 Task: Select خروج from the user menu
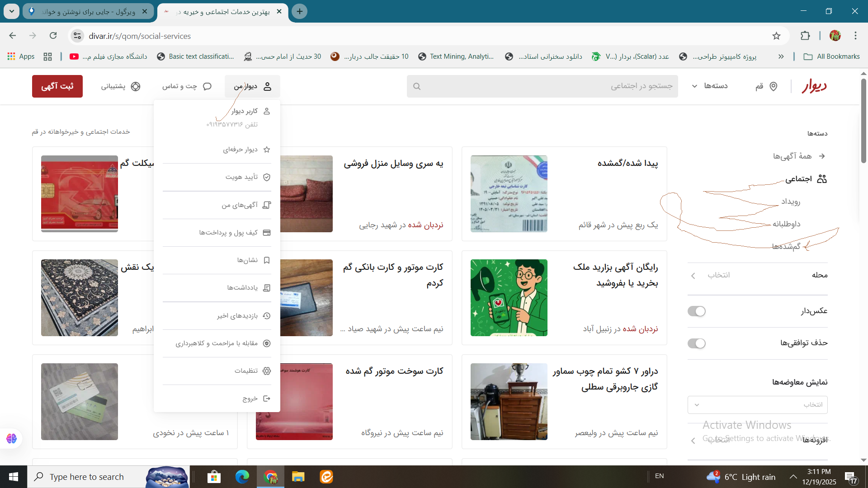tap(251, 399)
